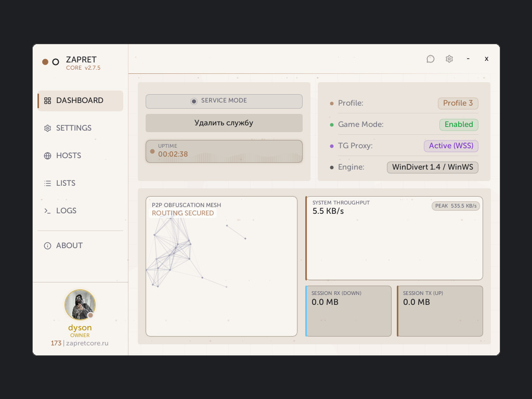This screenshot has width=532, height=399.
Task: Click the Hosts globe icon
Action: coord(47,156)
